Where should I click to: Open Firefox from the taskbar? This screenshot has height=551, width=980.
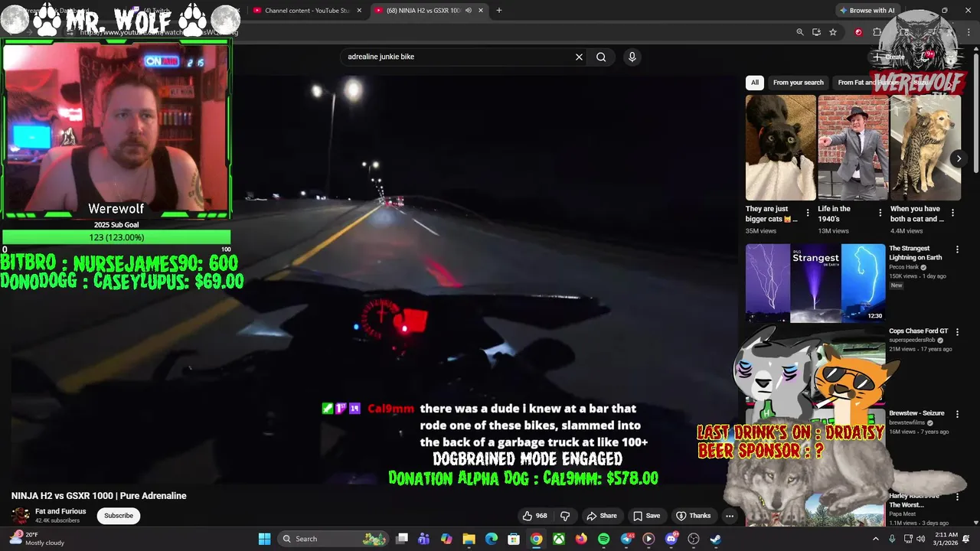coord(581,539)
